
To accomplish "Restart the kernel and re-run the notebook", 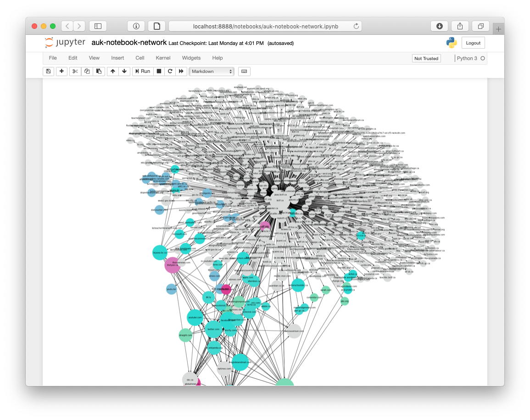I will click(x=181, y=71).
